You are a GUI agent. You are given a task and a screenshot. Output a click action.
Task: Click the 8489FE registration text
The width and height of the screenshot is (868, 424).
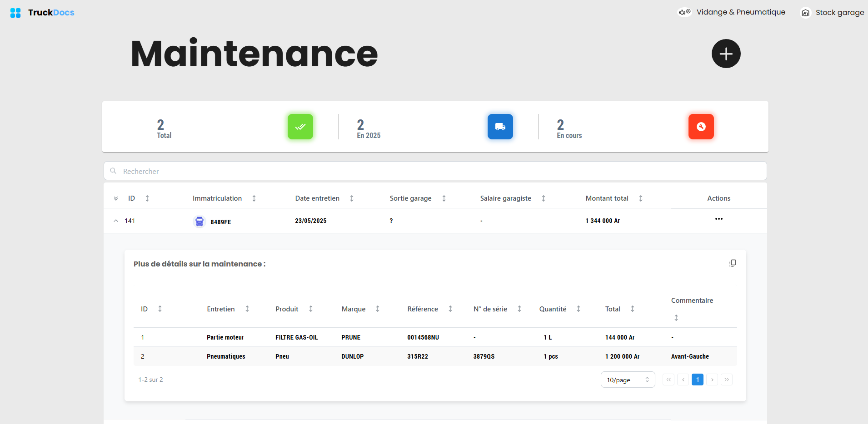[221, 222]
